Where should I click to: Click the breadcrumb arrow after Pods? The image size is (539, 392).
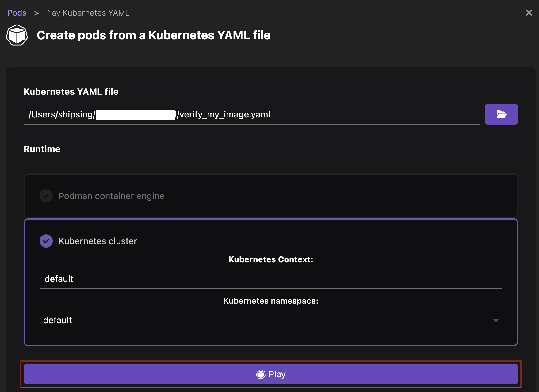tap(36, 13)
